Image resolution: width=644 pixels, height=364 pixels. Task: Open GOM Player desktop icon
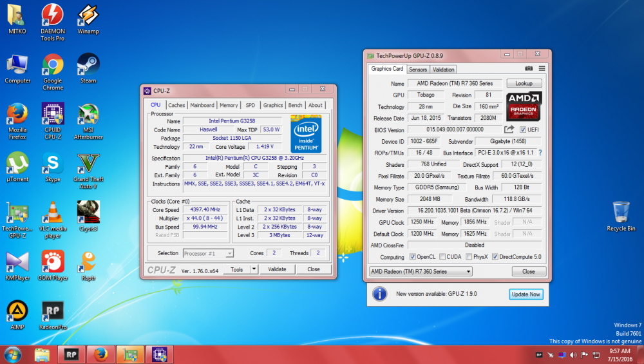tap(53, 266)
